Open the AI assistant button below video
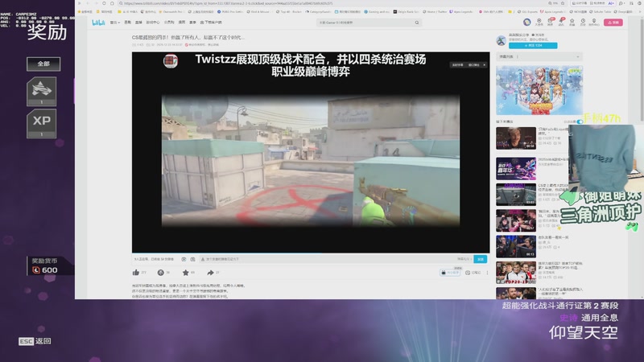The image size is (644, 362). click(450, 273)
